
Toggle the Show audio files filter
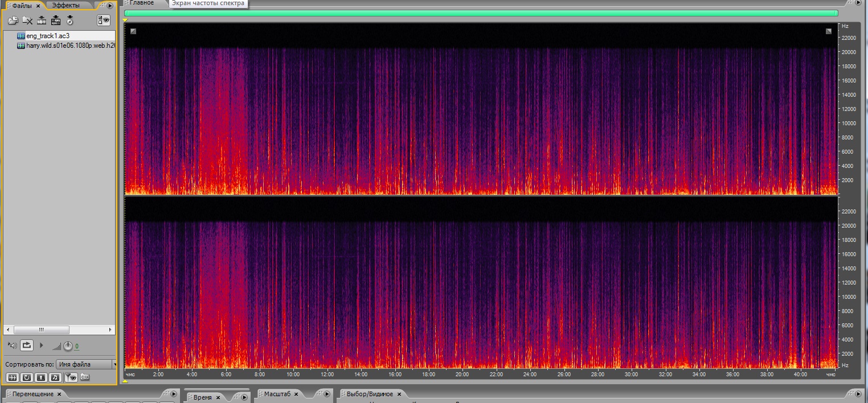pos(13,377)
